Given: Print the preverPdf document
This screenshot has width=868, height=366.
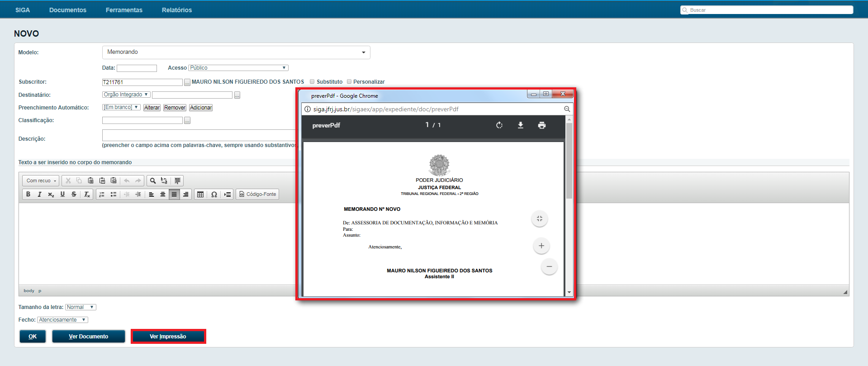Looking at the screenshot, I should (541, 125).
